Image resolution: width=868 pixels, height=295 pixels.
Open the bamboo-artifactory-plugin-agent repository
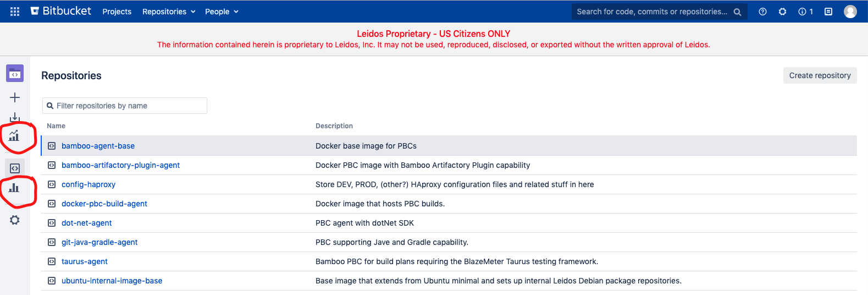pos(120,165)
